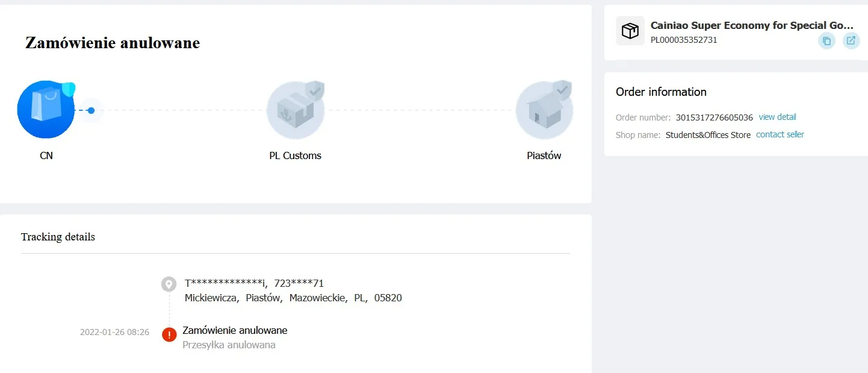The height and width of the screenshot is (373, 868).
Task: Click the Przesyłka anulowana status text
Action: [x=229, y=345]
